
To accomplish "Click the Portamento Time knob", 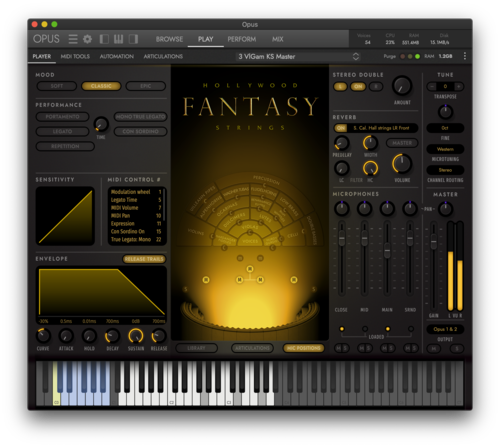I will click(x=101, y=125).
